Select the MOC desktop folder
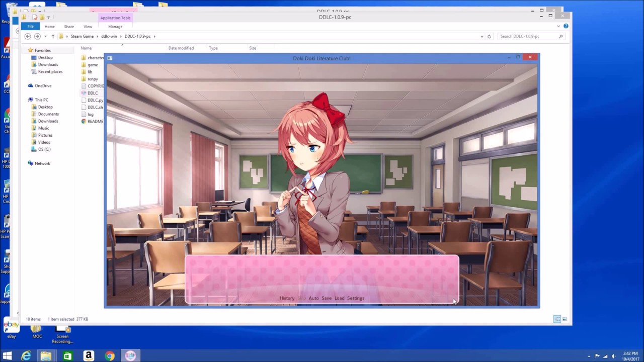Screen dimensions: 644x362 37,330
